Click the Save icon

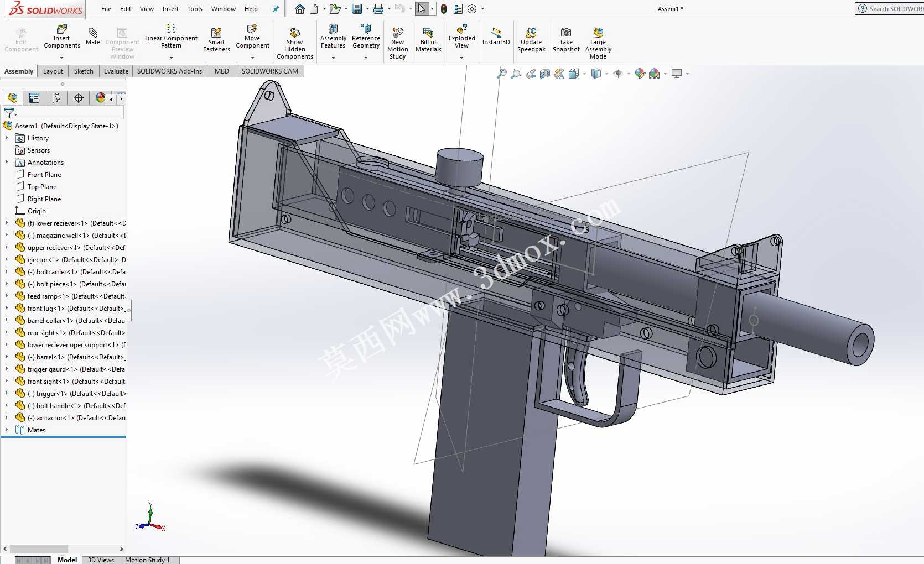click(357, 9)
